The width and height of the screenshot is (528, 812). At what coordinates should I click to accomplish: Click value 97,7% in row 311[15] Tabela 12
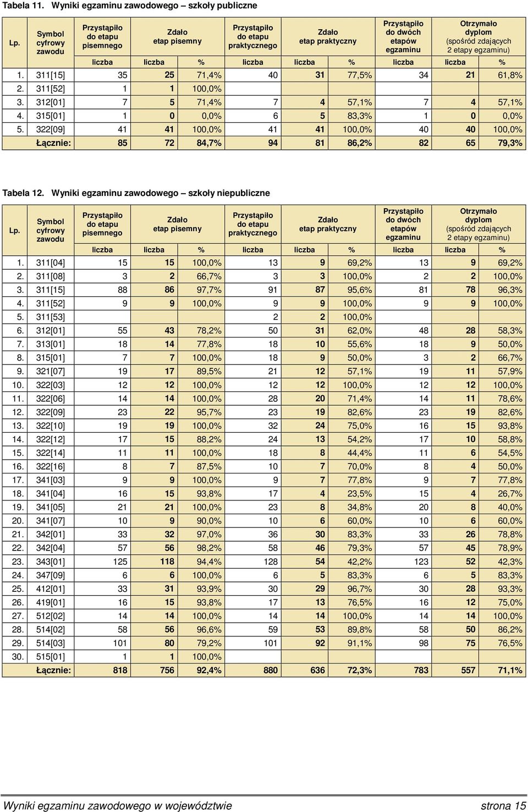point(210,290)
